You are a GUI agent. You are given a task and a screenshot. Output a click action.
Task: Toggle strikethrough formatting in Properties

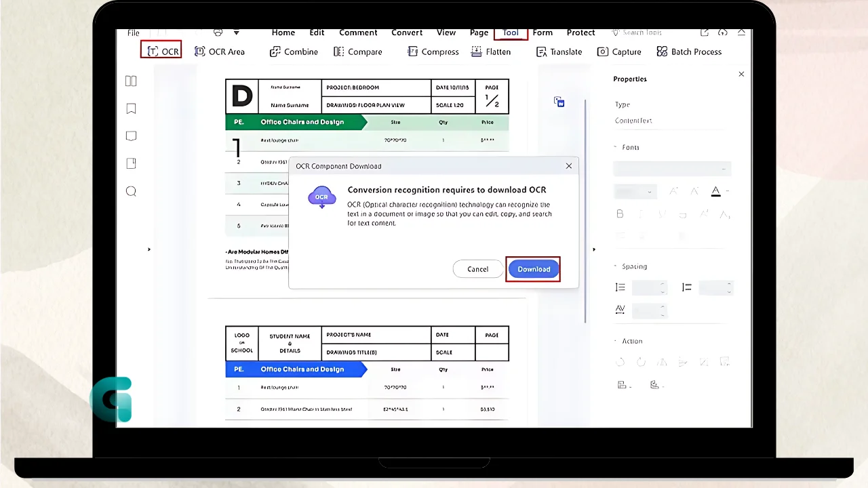click(x=683, y=214)
